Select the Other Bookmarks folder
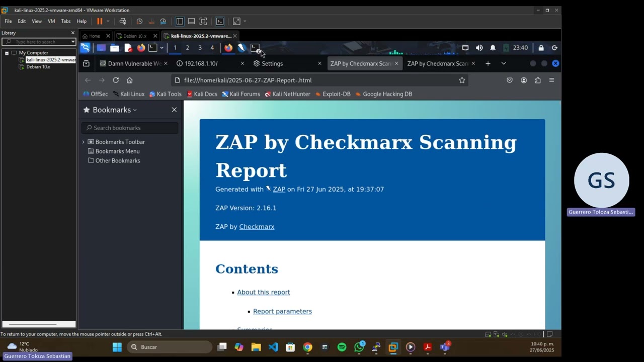This screenshot has width=644, height=362. 114,160
